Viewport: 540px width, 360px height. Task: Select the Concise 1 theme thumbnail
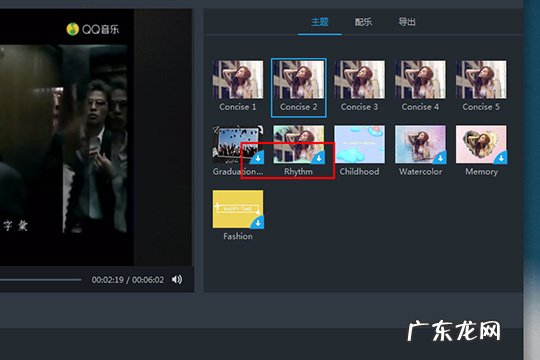tap(238, 80)
